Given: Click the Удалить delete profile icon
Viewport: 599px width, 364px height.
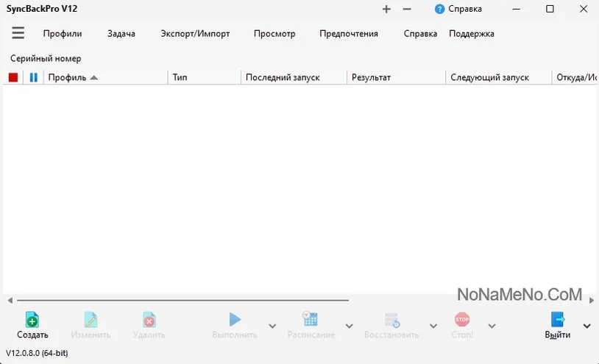Looking at the screenshot, I should click(x=149, y=320).
